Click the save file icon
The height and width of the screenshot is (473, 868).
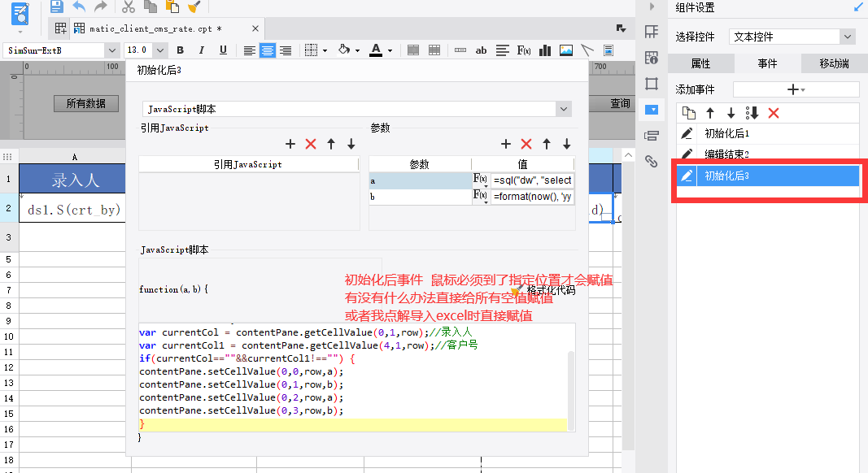click(56, 6)
